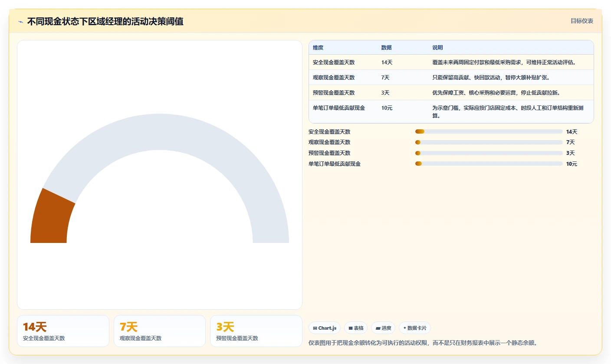Click the description starting 优先保障工资
Viewport: 611px width, 364px height.
coord(496,93)
